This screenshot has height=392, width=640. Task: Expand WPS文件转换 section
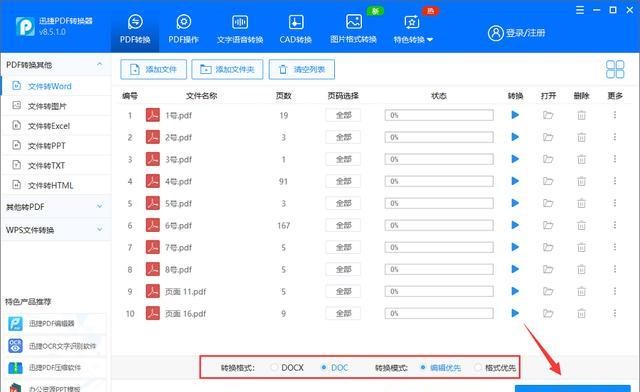pyautogui.click(x=56, y=230)
